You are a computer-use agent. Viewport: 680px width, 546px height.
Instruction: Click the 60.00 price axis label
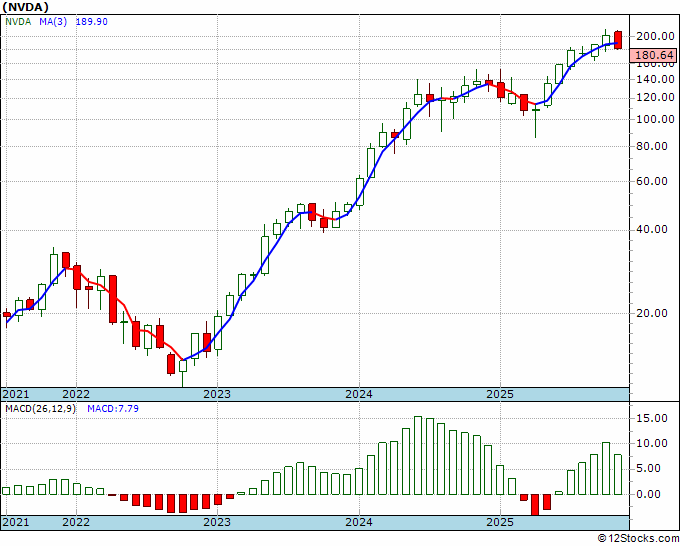point(652,181)
